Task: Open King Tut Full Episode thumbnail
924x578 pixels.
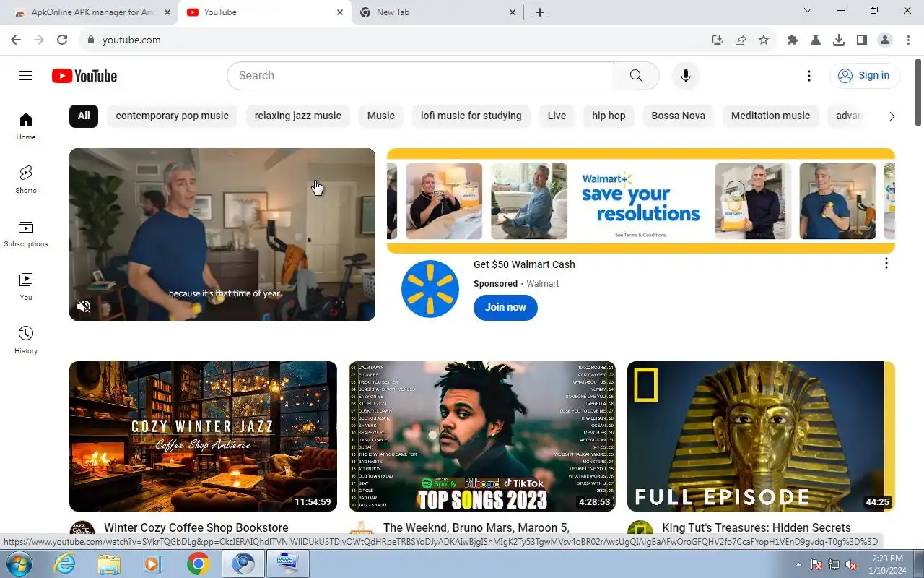Action: click(761, 436)
